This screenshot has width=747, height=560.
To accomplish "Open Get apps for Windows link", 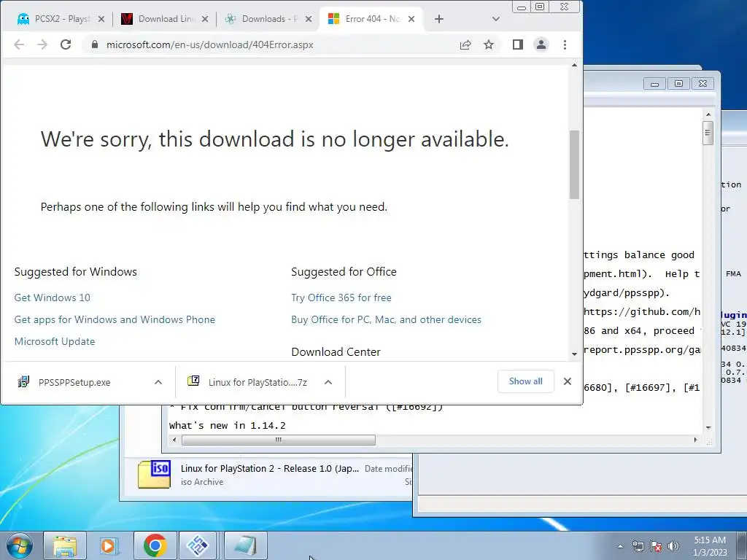I will coord(115,319).
